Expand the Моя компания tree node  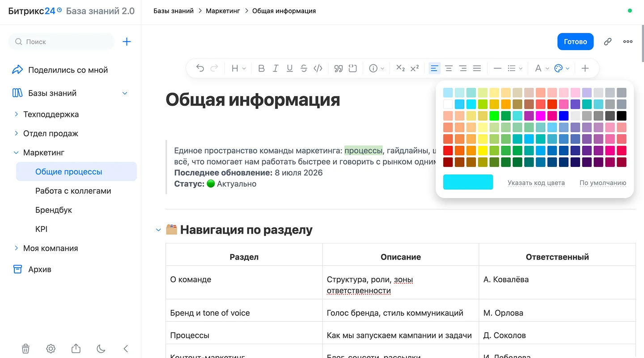point(17,248)
